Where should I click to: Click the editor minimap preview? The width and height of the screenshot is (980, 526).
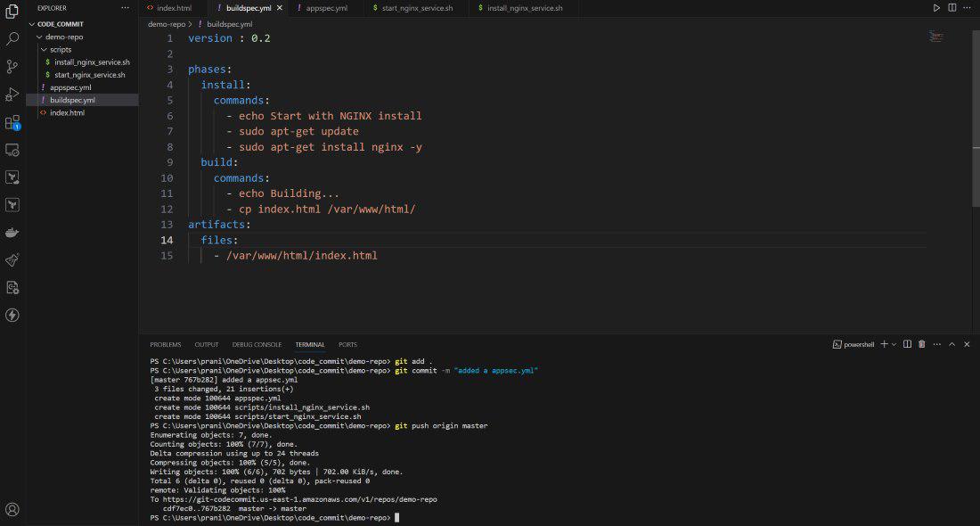pyautogui.click(x=935, y=37)
